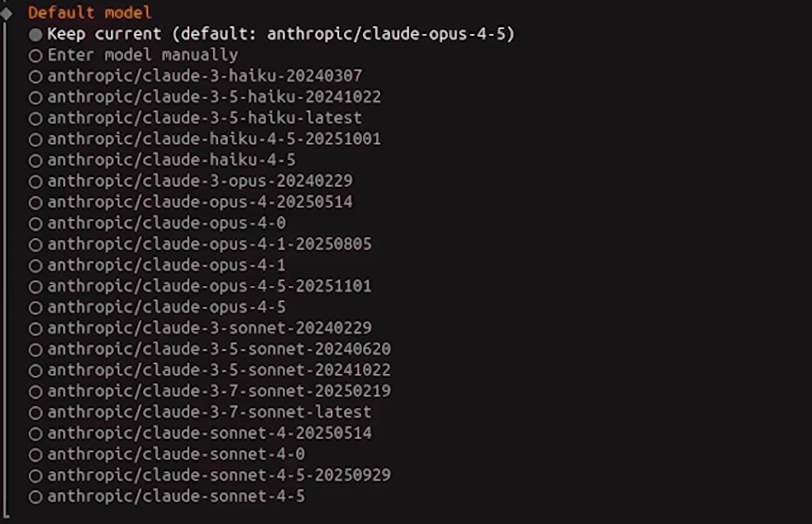This screenshot has width=812, height=524.
Task: Select anthropic/claude-opus-4-1-20250805 radio button
Action: tap(35, 245)
